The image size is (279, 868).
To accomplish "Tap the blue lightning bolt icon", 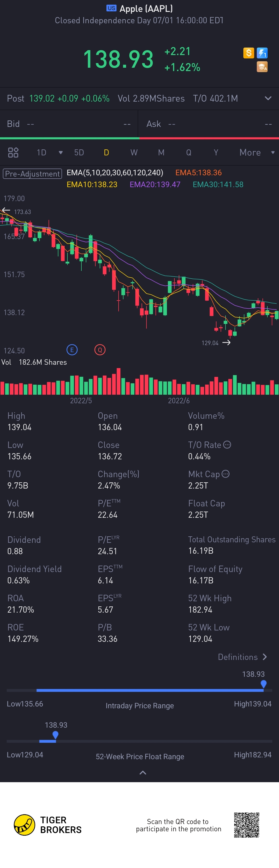I will (x=262, y=53).
